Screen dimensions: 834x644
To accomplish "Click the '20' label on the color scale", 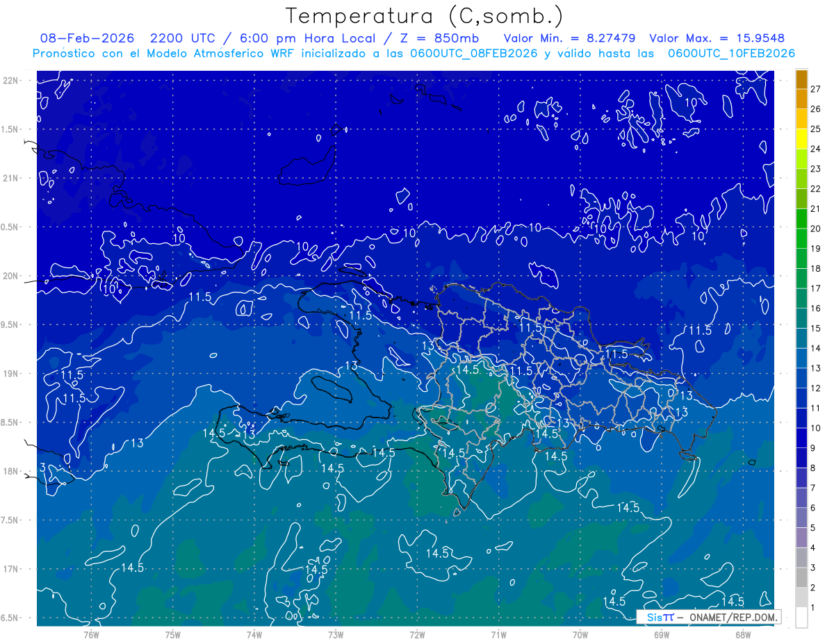I will point(816,229).
